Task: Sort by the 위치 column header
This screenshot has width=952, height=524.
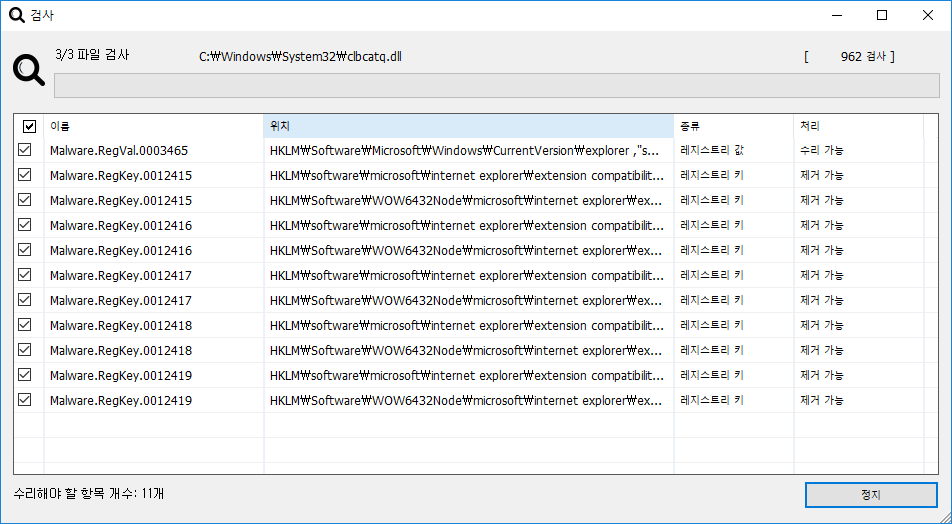Action: pyautogui.click(x=469, y=126)
